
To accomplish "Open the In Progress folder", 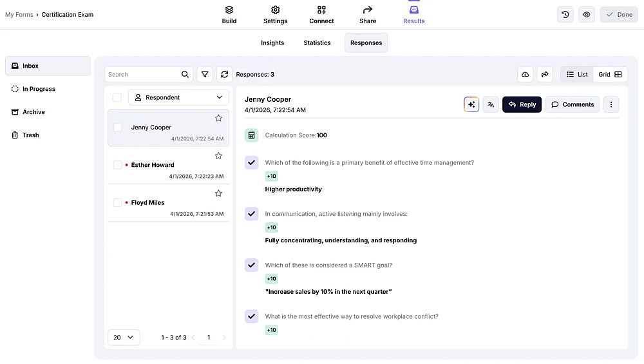I will (x=48, y=89).
